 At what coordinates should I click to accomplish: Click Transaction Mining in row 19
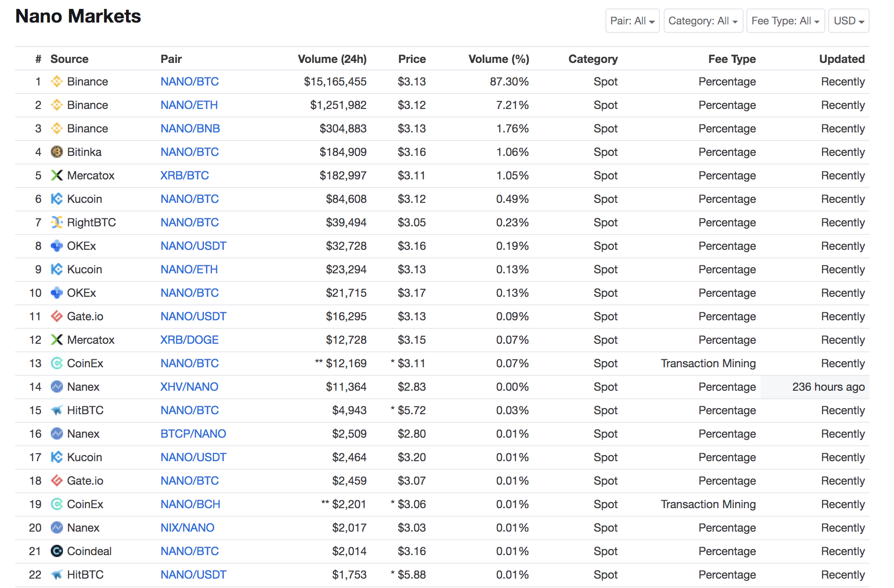click(708, 504)
